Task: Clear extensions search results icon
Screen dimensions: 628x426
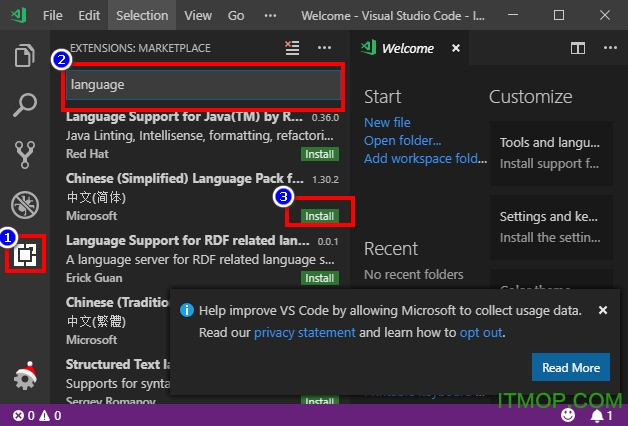Action: [292, 48]
